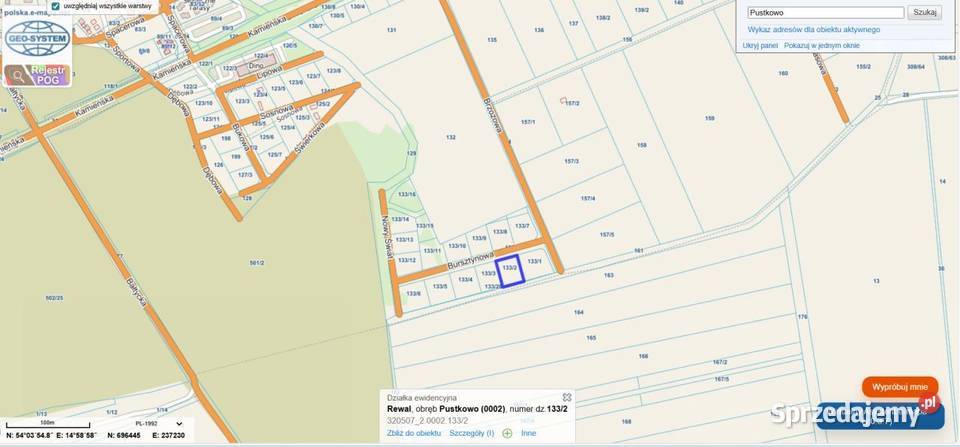Click parcel label 133/8 on the map

coord(500,231)
